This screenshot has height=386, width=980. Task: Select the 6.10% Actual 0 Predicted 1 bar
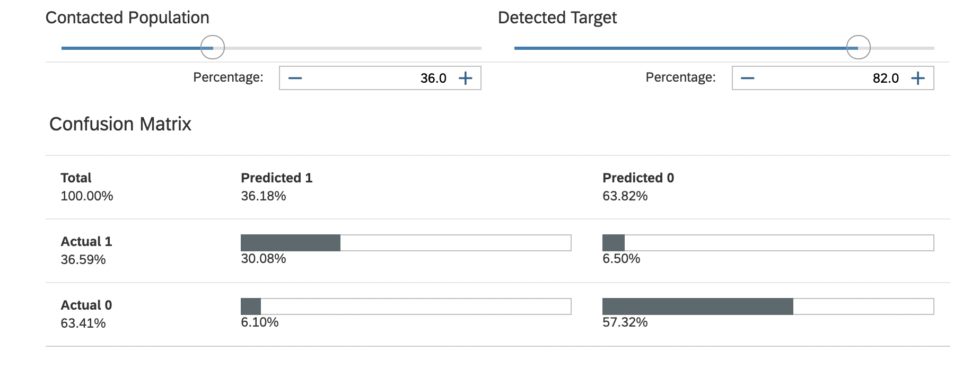coord(251,306)
